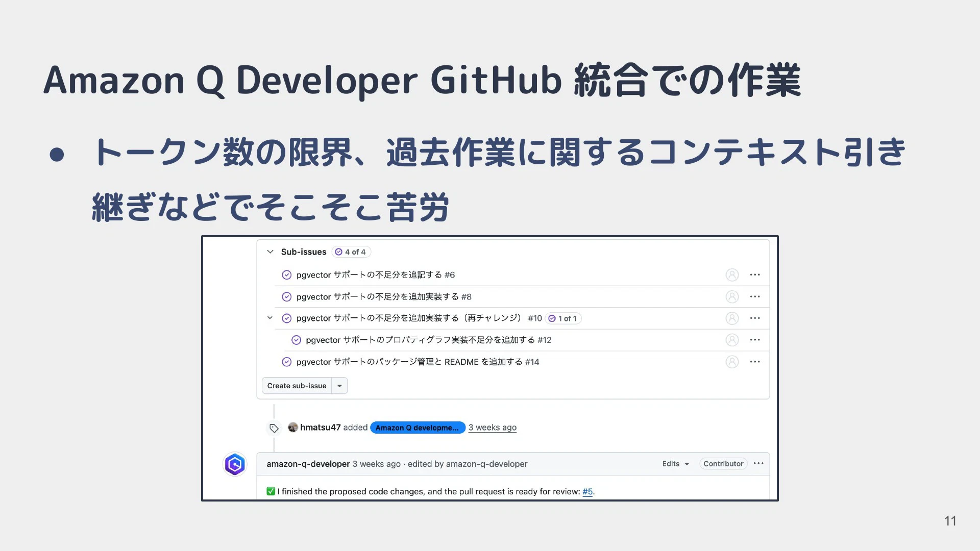This screenshot has width=980, height=551.
Task: Click the Create sub-issue button
Action: pos(297,386)
